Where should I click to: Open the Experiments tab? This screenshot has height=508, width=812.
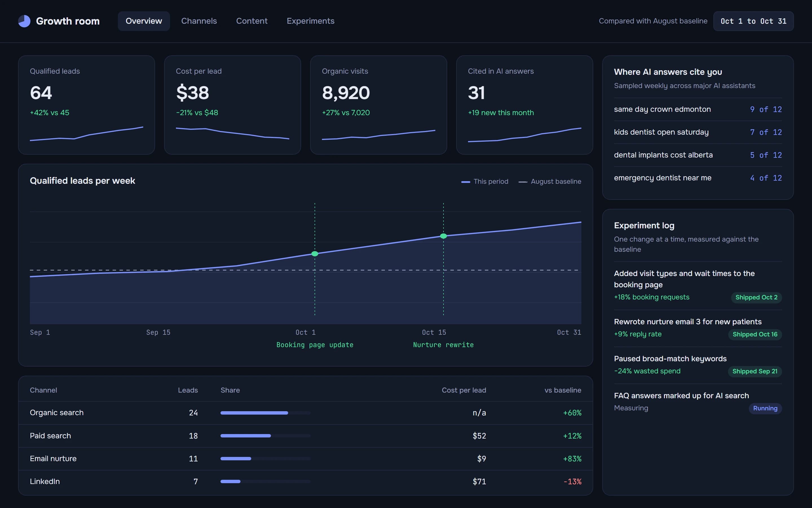click(x=310, y=21)
